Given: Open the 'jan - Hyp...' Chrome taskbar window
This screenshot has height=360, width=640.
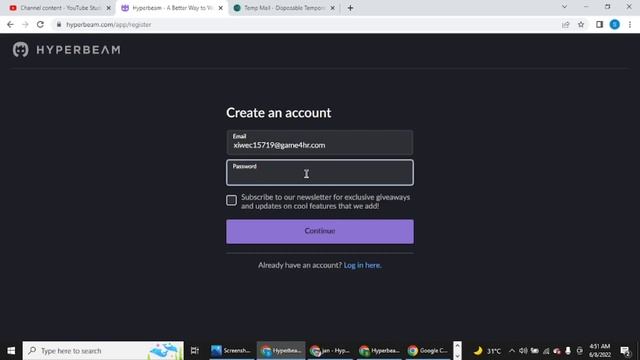Looking at the screenshot, I should tap(330, 351).
